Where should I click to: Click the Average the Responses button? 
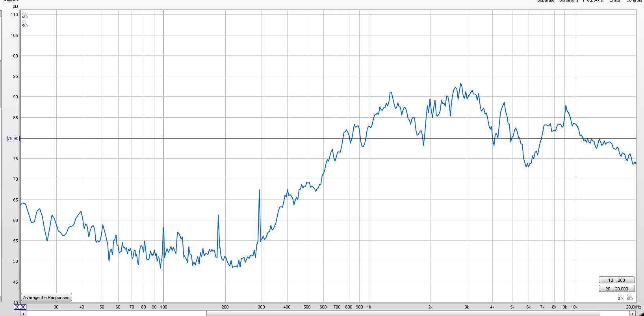pos(46,298)
